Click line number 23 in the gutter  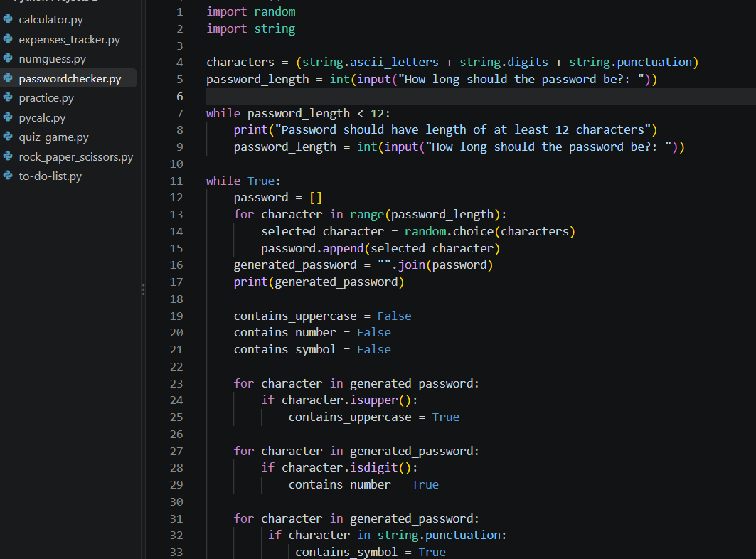[176, 384]
